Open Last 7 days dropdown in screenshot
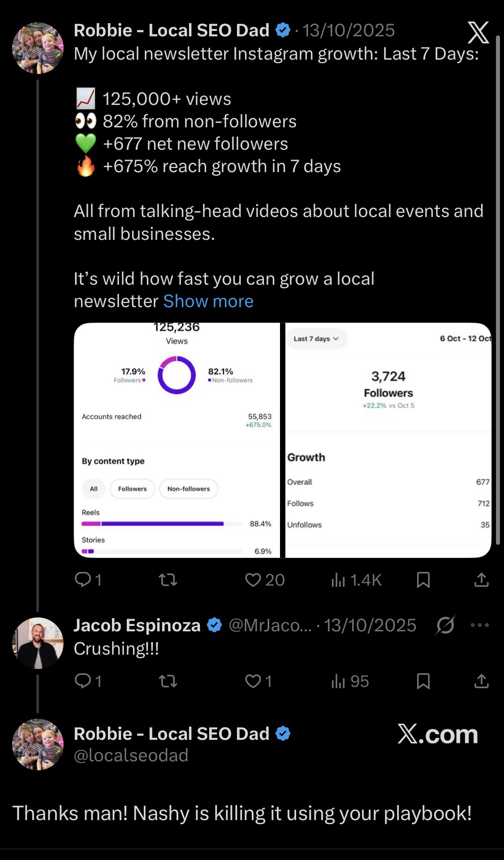 (x=316, y=339)
